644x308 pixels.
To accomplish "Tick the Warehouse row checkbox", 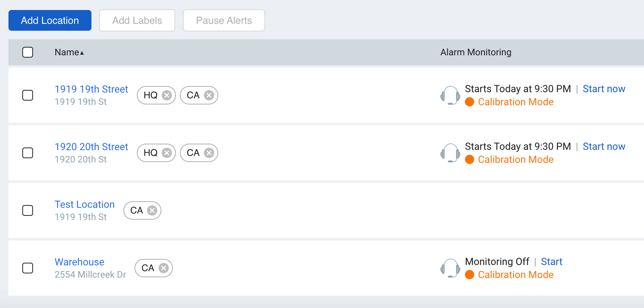I will coord(28,268).
